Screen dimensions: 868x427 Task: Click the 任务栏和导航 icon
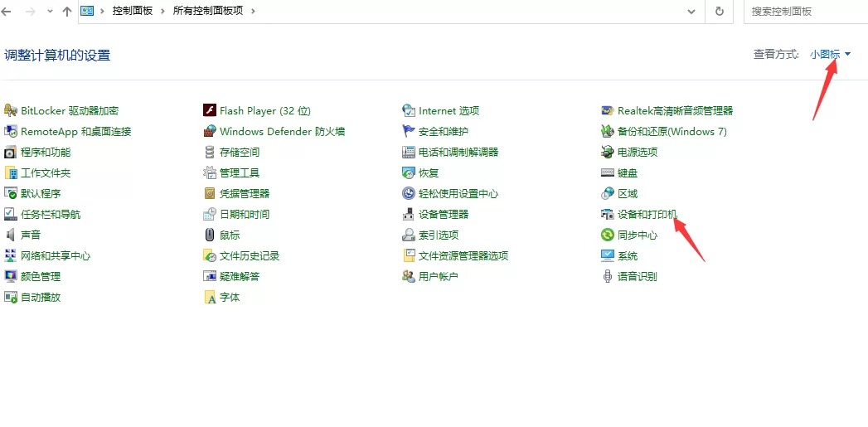(11, 214)
